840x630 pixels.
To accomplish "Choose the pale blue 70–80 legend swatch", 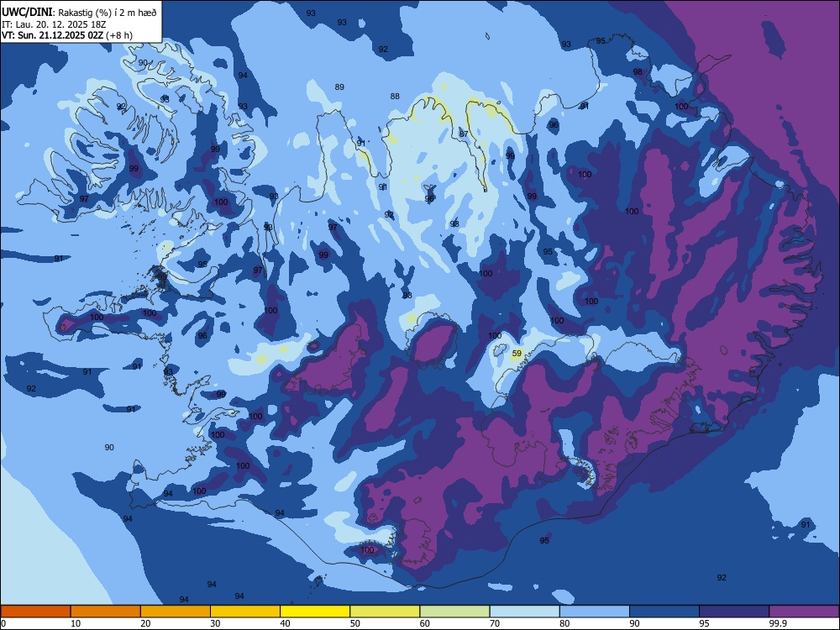I will tap(525, 612).
